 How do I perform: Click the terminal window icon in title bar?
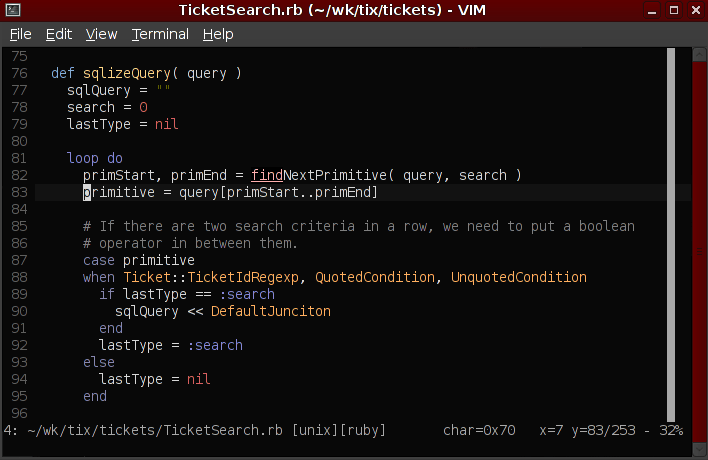(x=13, y=10)
